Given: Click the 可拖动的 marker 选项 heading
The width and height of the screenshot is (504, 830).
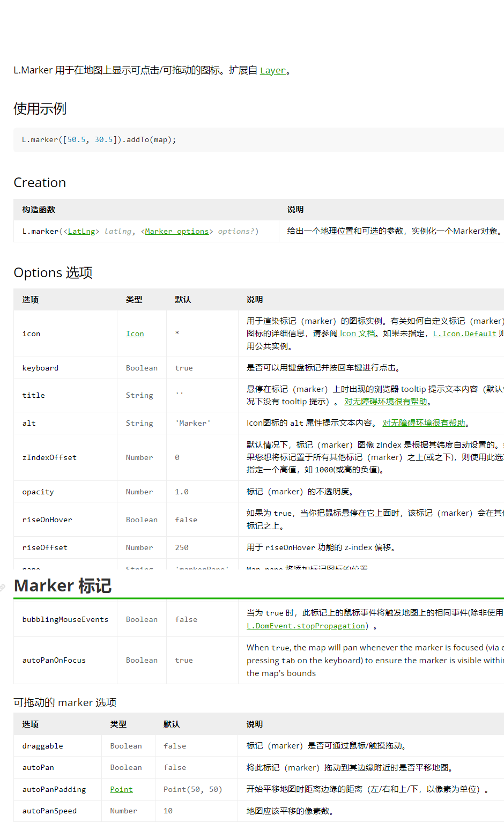Looking at the screenshot, I should (x=65, y=702).
